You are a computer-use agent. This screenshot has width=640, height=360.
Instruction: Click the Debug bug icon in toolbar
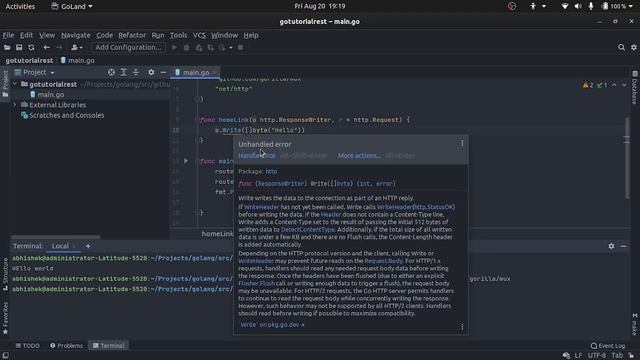(x=187, y=47)
